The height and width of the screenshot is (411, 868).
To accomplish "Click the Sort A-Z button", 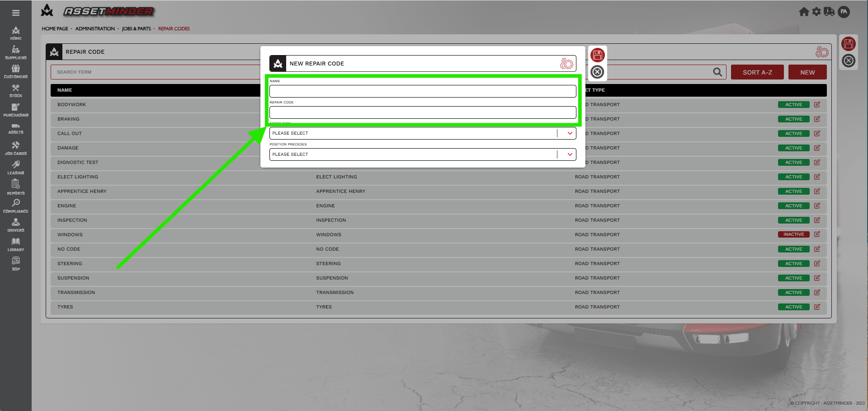I will coord(757,72).
